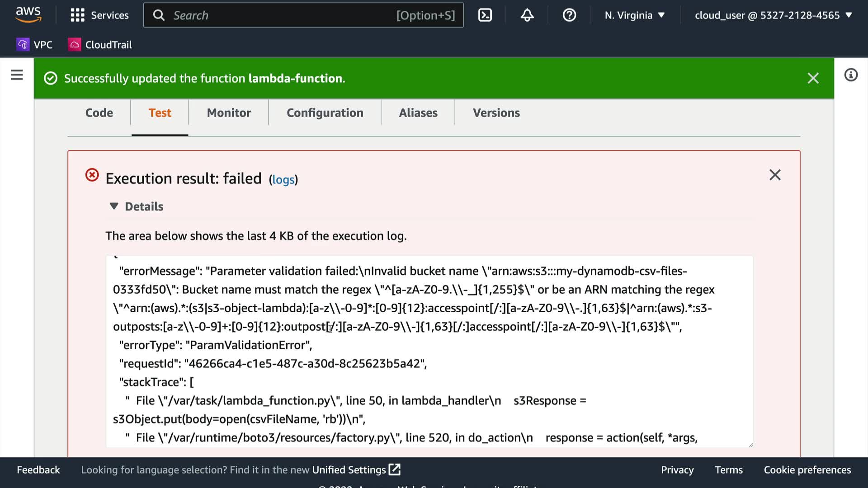Viewport: 868px width, 488px height.
Task: Open the N. Virginia region dropdown
Action: pos(634,15)
